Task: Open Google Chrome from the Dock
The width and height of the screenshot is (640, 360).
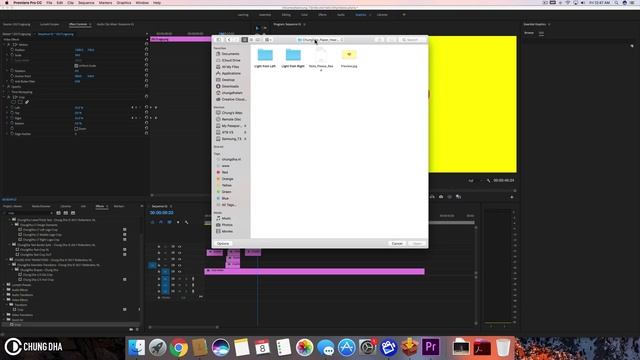Action: point(178,348)
